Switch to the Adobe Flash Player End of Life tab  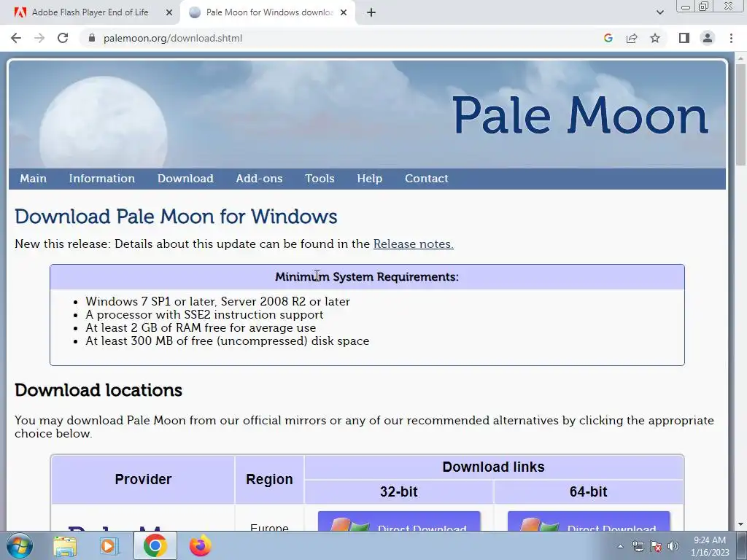pos(90,12)
